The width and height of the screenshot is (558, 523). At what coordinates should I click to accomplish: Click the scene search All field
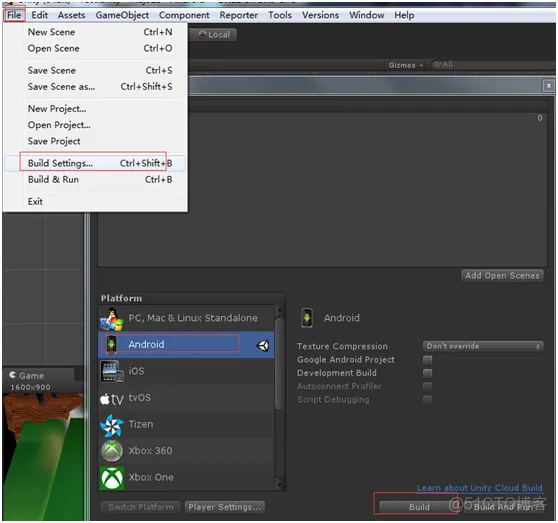(x=493, y=65)
